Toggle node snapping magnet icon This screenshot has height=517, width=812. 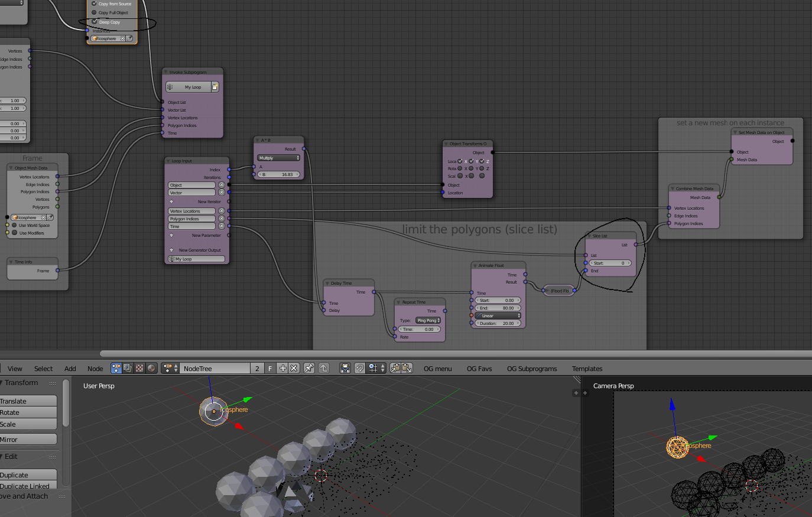359,368
